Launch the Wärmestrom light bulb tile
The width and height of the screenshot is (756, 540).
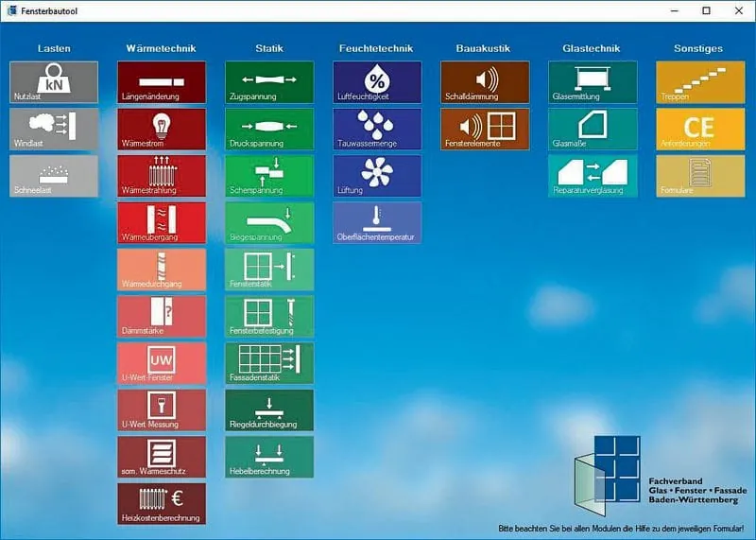(x=162, y=129)
